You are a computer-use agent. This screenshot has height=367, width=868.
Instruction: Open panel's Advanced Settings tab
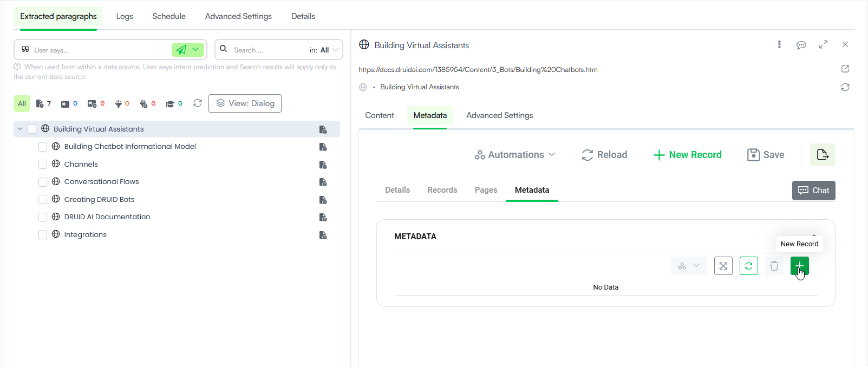click(x=500, y=115)
